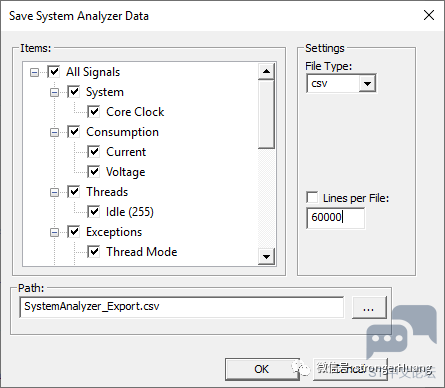Screen dimensions: 445x388
Task: Toggle the Thread Mode checkbox
Action: (94, 252)
